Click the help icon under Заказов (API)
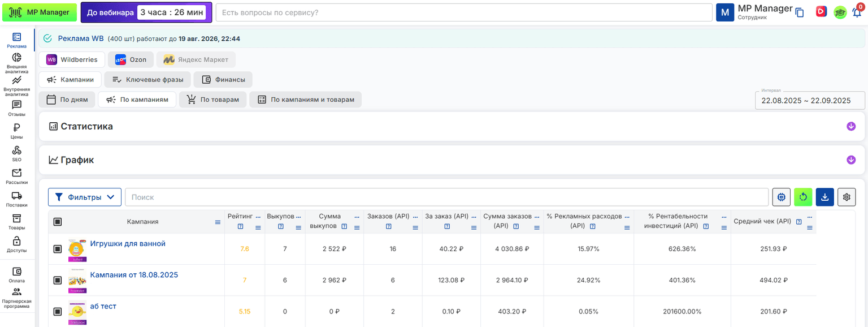Screen dimensions: 868x327 pos(389,227)
